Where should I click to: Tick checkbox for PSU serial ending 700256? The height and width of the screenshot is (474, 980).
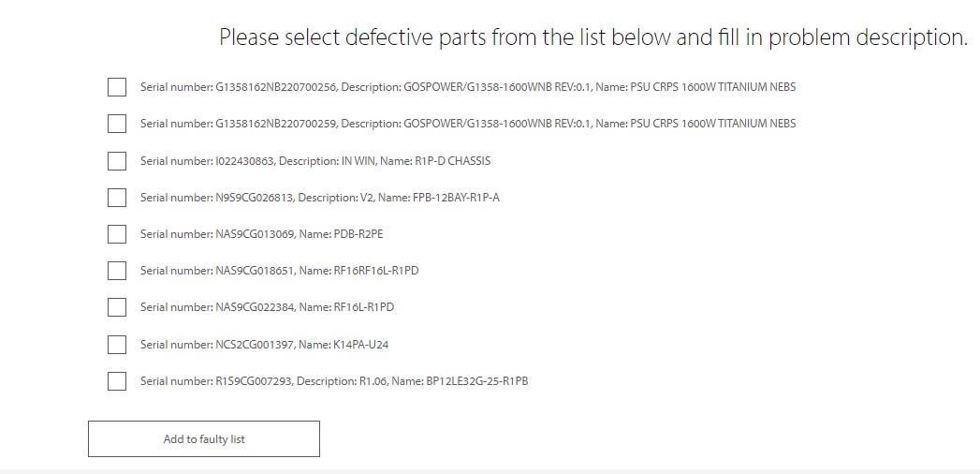pos(117,87)
